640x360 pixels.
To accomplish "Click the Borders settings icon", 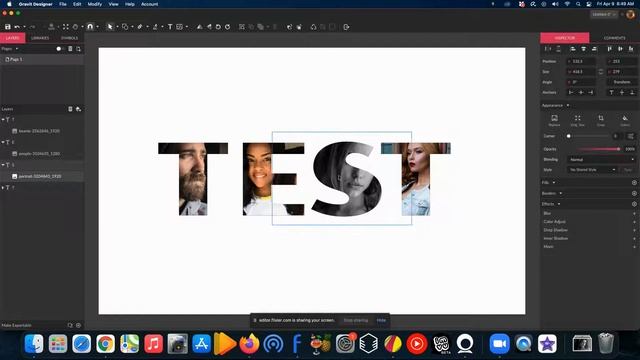I will (634, 193).
